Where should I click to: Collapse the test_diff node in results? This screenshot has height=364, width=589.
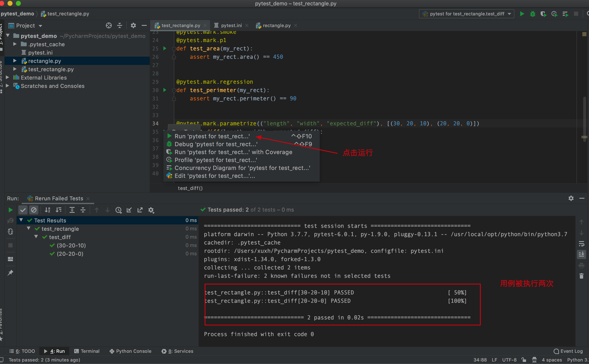click(x=36, y=237)
